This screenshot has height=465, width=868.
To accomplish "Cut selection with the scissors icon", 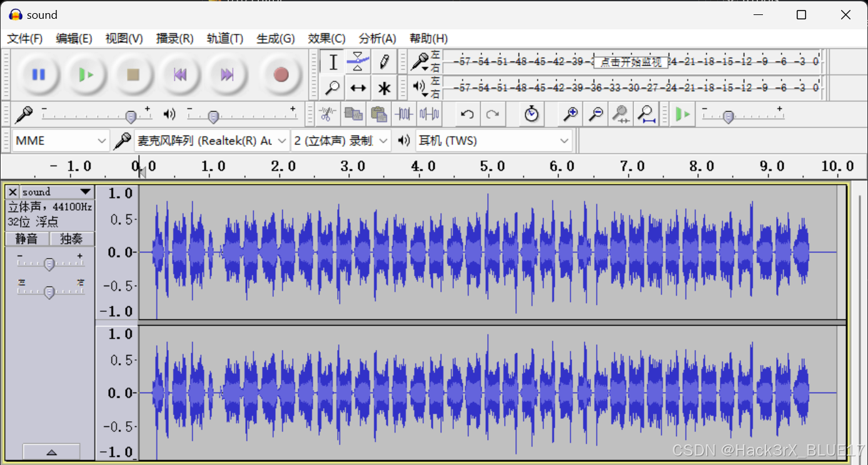I will [327, 114].
